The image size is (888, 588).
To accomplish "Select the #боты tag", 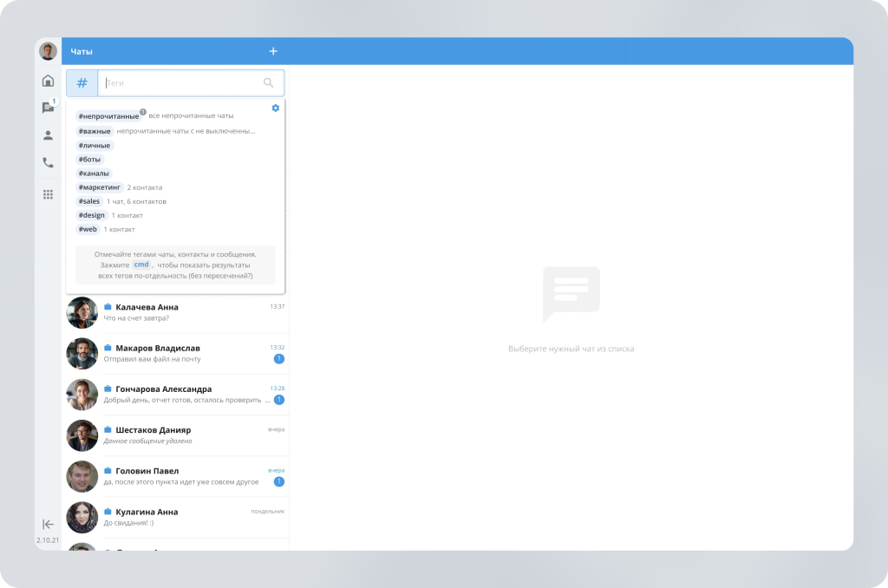I will tap(89, 160).
